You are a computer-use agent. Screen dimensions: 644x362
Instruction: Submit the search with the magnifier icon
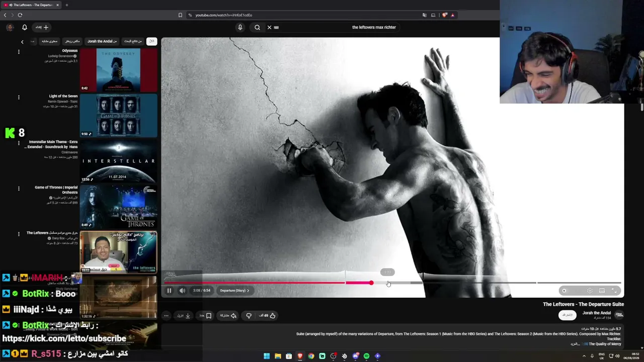(x=257, y=27)
